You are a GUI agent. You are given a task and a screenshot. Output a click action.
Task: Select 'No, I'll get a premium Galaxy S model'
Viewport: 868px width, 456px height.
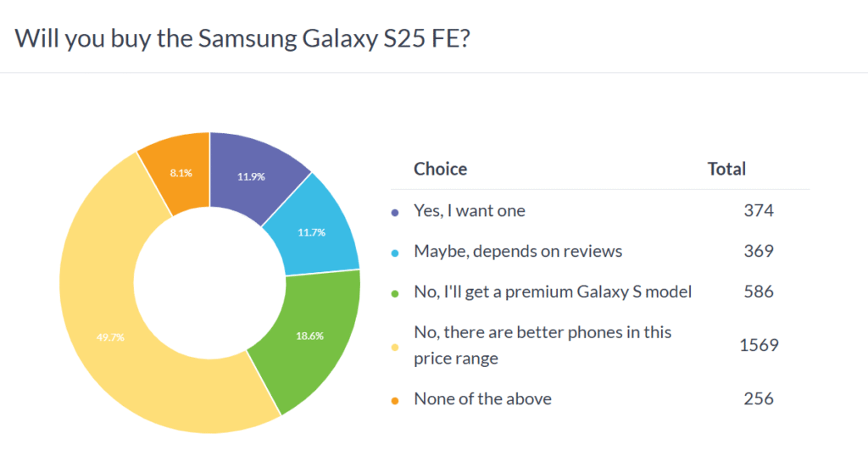tap(553, 292)
